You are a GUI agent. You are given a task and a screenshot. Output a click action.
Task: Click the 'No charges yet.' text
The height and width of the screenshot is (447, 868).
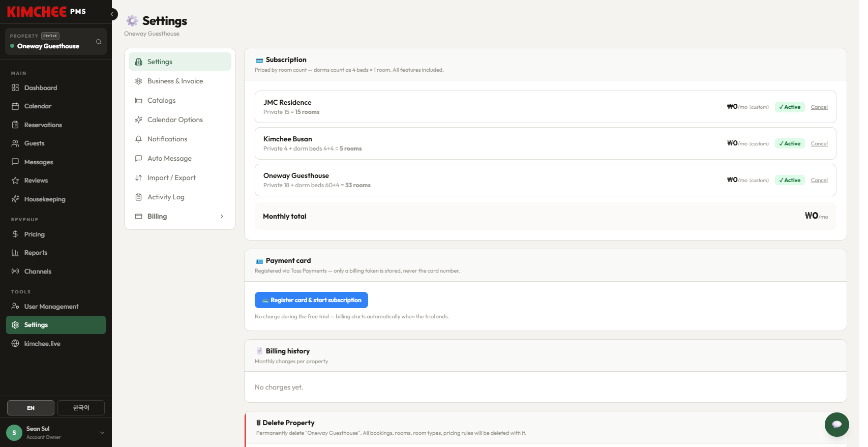(x=279, y=387)
